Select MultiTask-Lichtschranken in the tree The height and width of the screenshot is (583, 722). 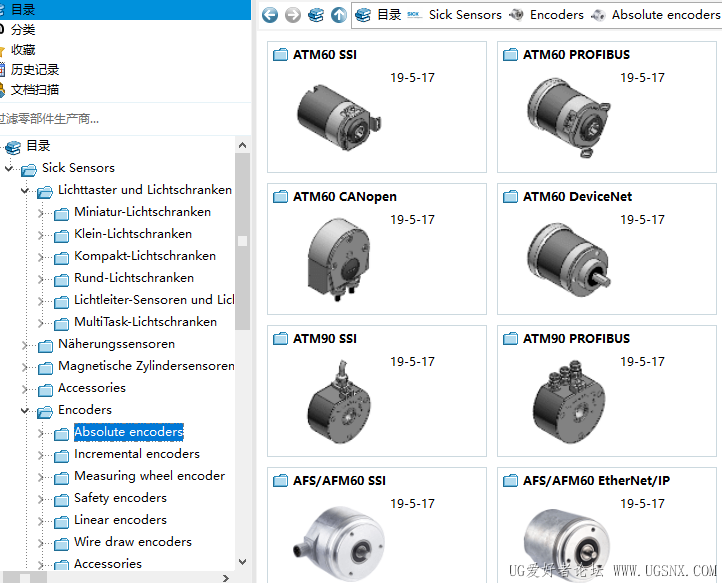coord(145,322)
